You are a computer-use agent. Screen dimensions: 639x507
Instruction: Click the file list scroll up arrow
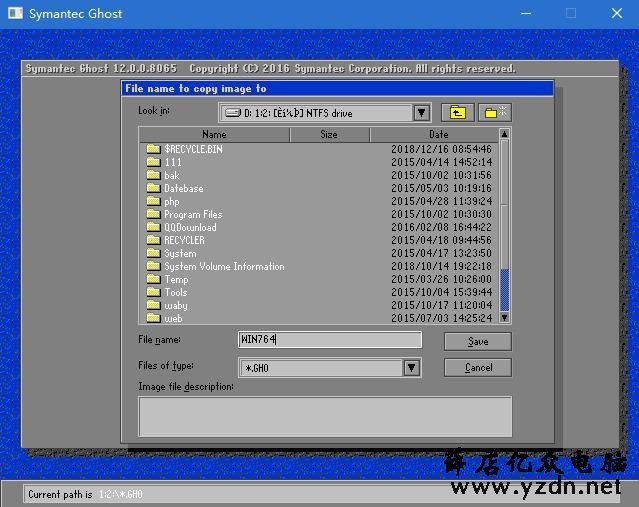pos(505,134)
